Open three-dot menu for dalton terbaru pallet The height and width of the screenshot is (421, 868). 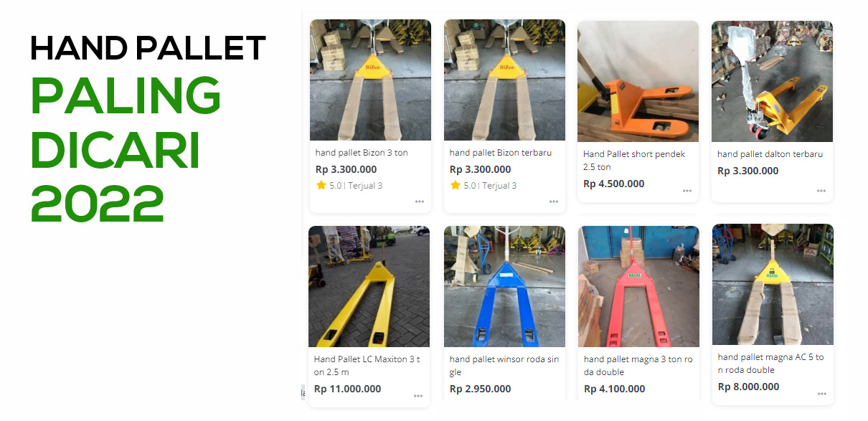click(821, 191)
